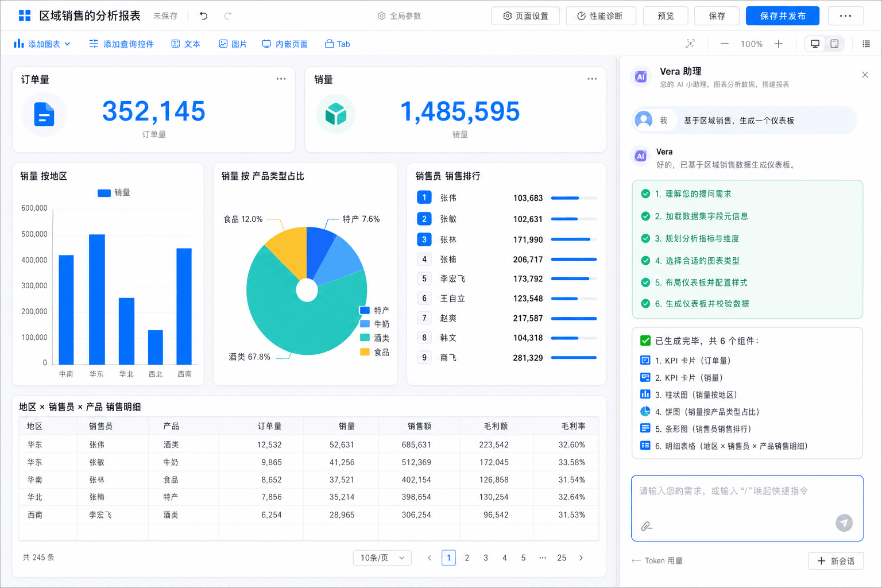Sort by 毛利率 column header
Screen dimensions: 882x588
pos(573,426)
